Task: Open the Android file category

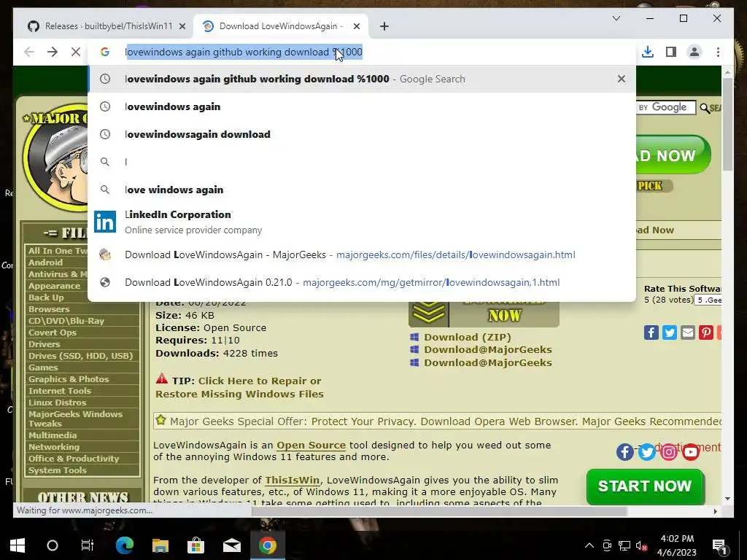Action: [x=45, y=262]
